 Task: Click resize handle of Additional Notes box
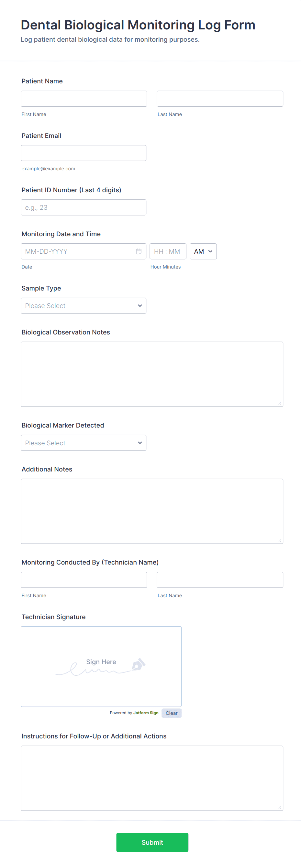pos(280,540)
